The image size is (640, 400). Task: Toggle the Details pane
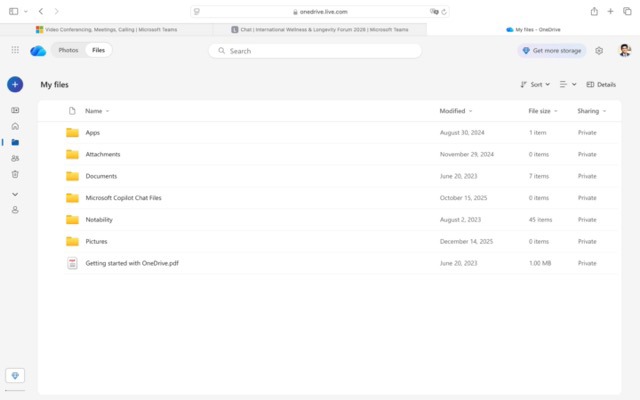[x=601, y=84]
